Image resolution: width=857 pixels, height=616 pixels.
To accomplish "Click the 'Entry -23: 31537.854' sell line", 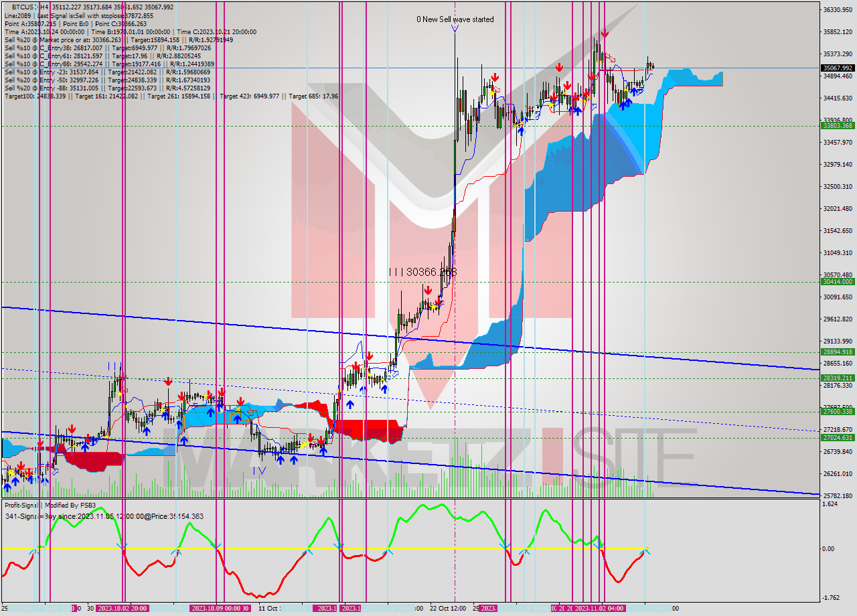I will (x=109, y=72).
